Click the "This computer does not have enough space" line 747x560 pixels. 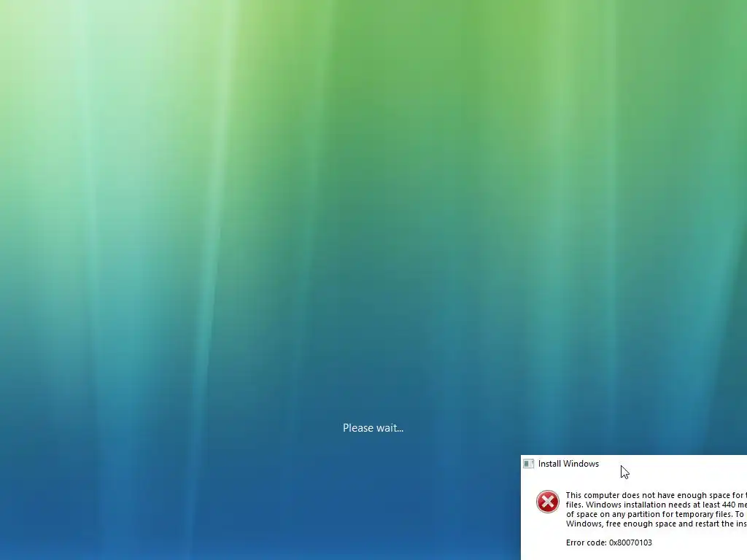tap(657, 495)
